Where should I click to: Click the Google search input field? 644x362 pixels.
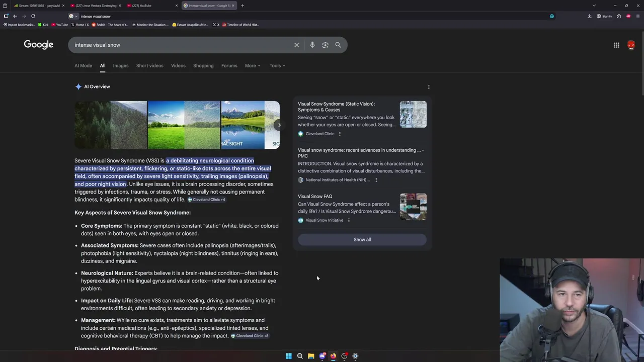click(x=181, y=45)
